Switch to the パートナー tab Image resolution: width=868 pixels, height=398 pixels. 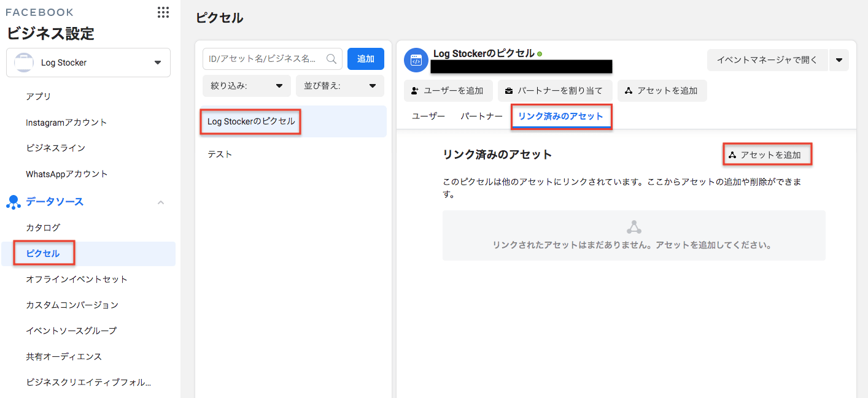(482, 116)
